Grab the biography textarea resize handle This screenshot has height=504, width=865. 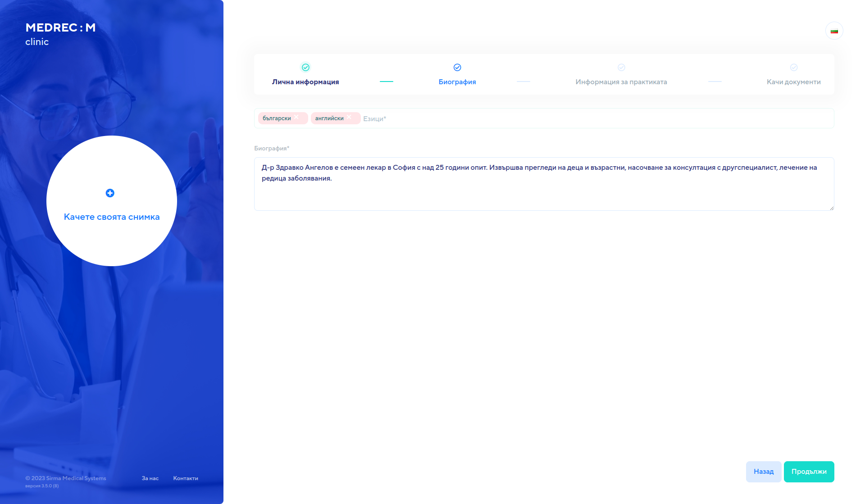tap(832, 208)
